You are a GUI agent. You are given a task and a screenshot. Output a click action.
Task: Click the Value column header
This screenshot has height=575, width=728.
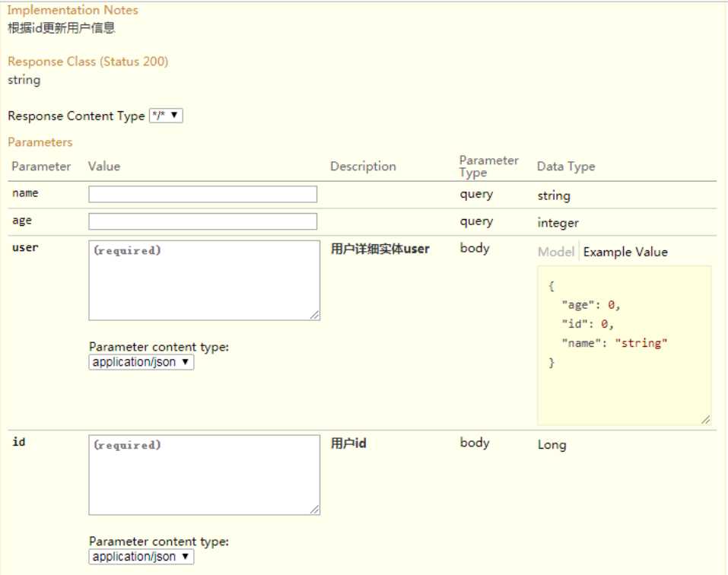104,166
